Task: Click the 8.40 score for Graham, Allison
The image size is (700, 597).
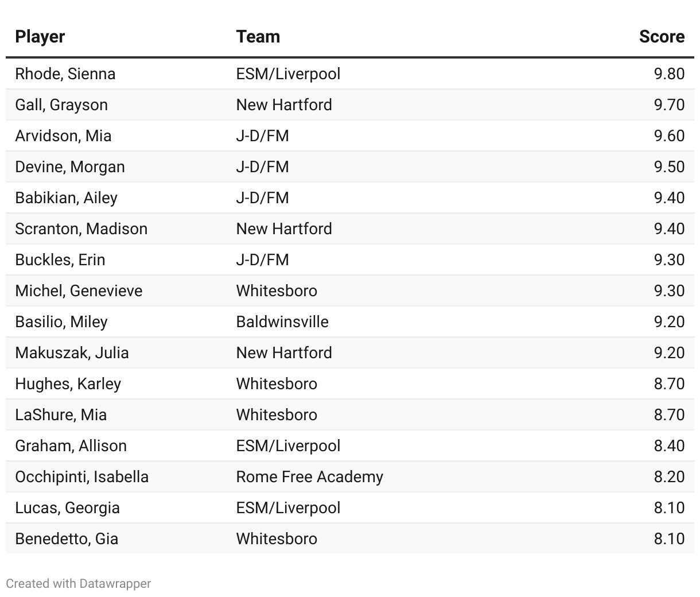Action: point(669,446)
